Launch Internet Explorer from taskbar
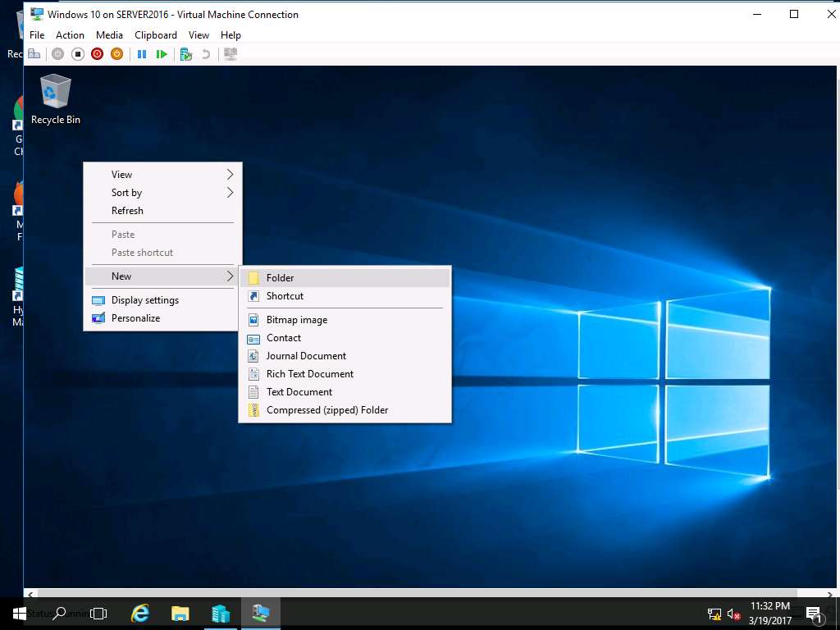 140,614
